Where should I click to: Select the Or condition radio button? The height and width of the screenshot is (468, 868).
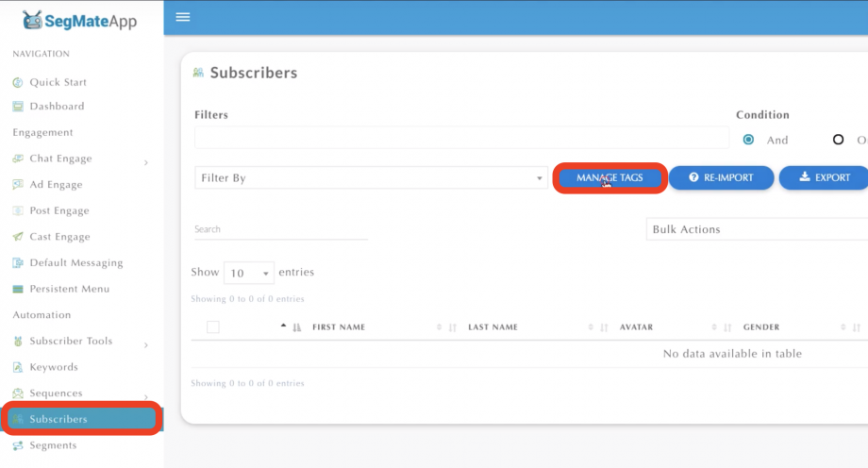(x=838, y=140)
